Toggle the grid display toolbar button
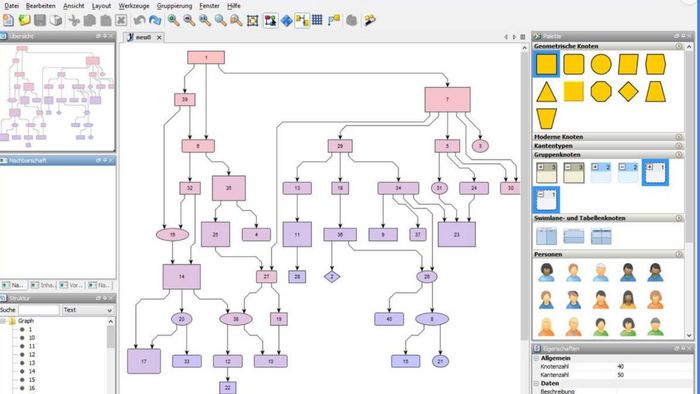Image resolution: width=700 pixels, height=394 pixels. pyautogui.click(x=317, y=20)
